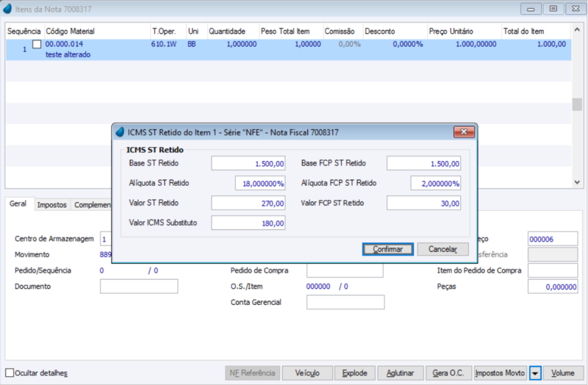588x385 pixels.
Task: Minimize the Itens da Nota window
Action: click(531, 9)
